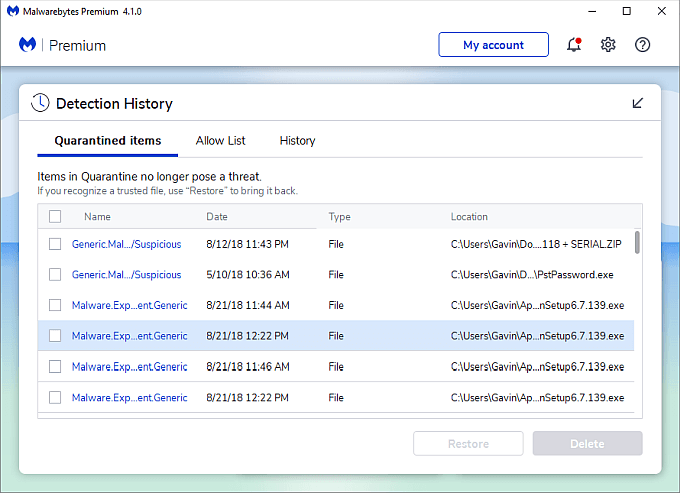This screenshot has height=493, width=680.
Task: Click the Detection History clock icon
Action: click(40, 103)
